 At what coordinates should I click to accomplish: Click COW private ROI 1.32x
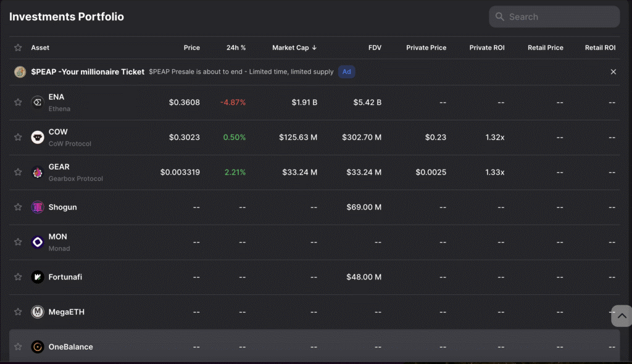pos(495,137)
